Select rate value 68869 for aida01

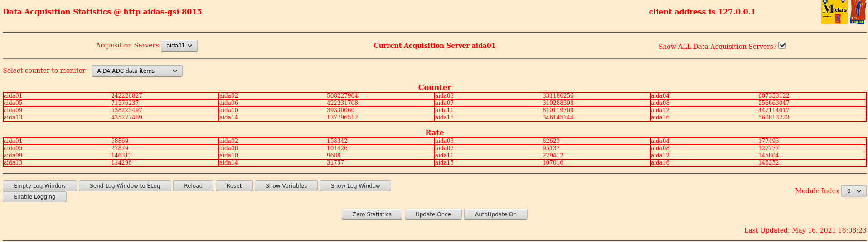click(x=120, y=141)
